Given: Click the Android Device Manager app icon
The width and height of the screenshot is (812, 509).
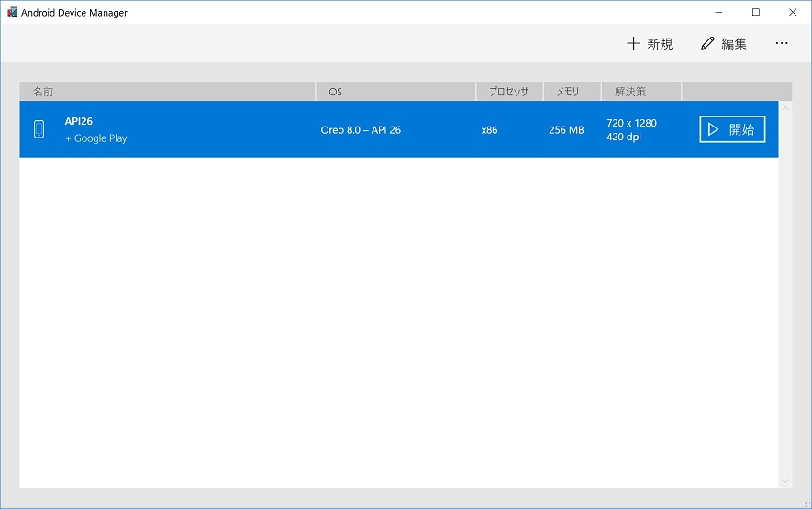Looking at the screenshot, I should coord(12,12).
